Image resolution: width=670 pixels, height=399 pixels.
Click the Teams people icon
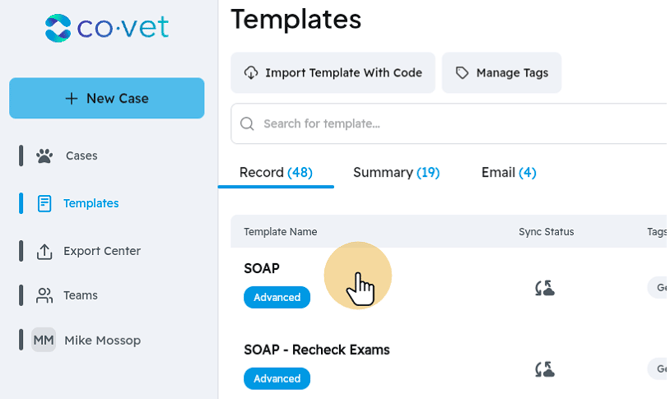point(44,295)
